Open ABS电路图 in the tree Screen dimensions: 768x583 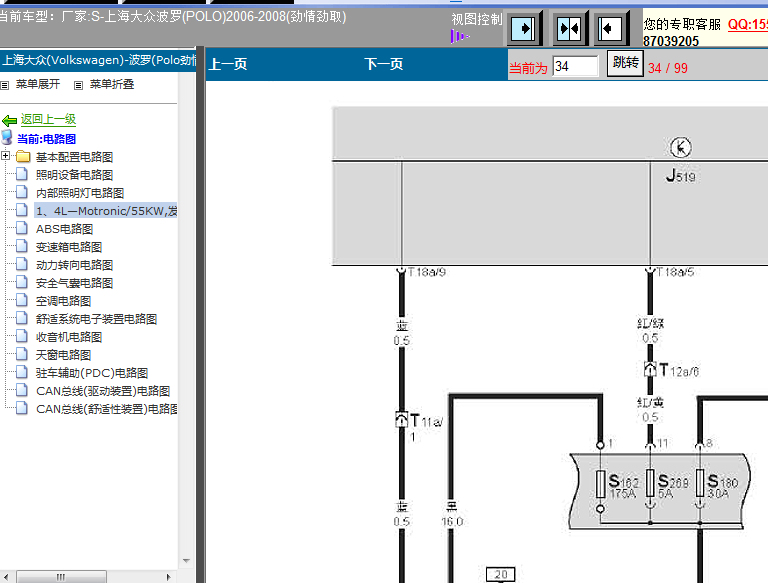coord(64,229)
